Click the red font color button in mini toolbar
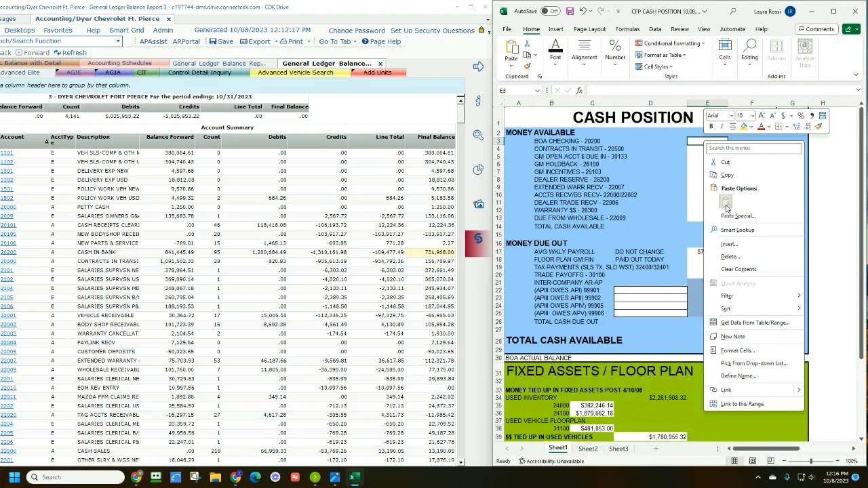868x488 pixels. click(x=761, y=127)
